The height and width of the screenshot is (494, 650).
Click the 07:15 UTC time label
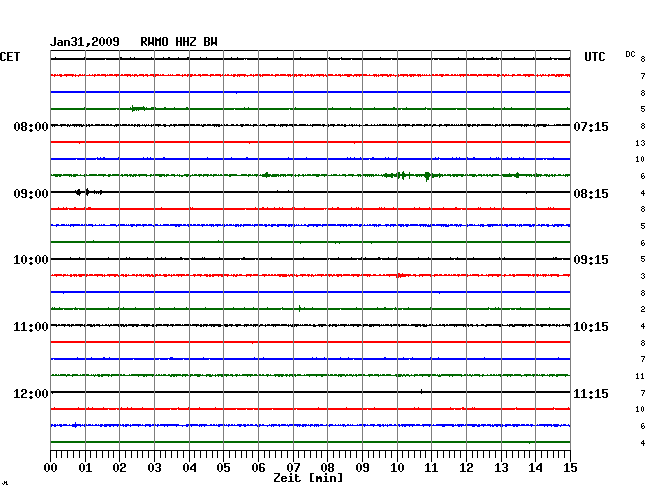(x=591, y=126)
